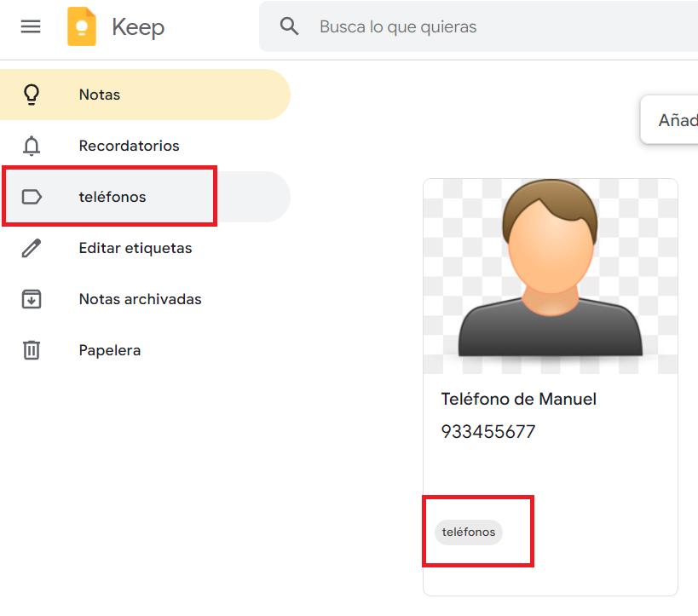Click the lightbulb Notas icon
Screen dimensions: 698x616
click(32, 95)
